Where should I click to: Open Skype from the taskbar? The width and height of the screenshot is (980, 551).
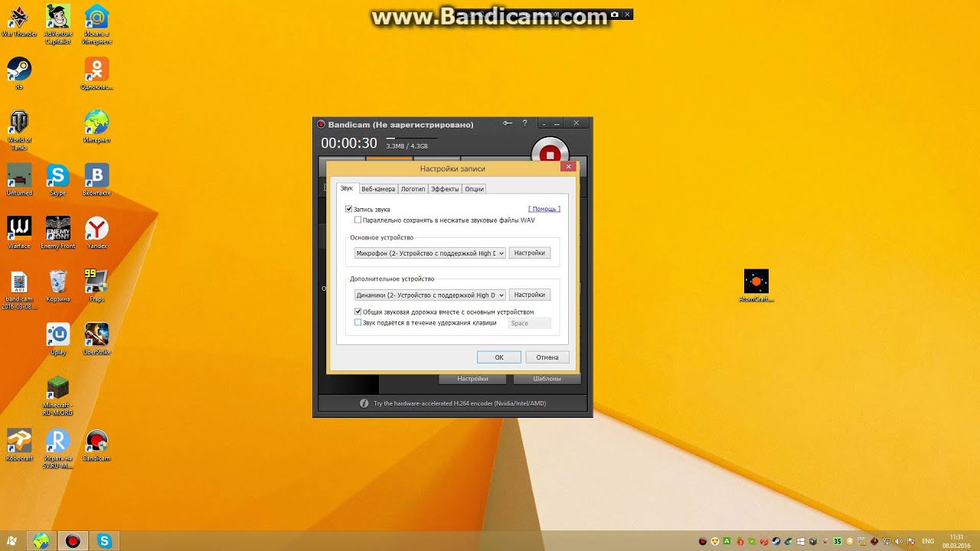tap(105, 541)
